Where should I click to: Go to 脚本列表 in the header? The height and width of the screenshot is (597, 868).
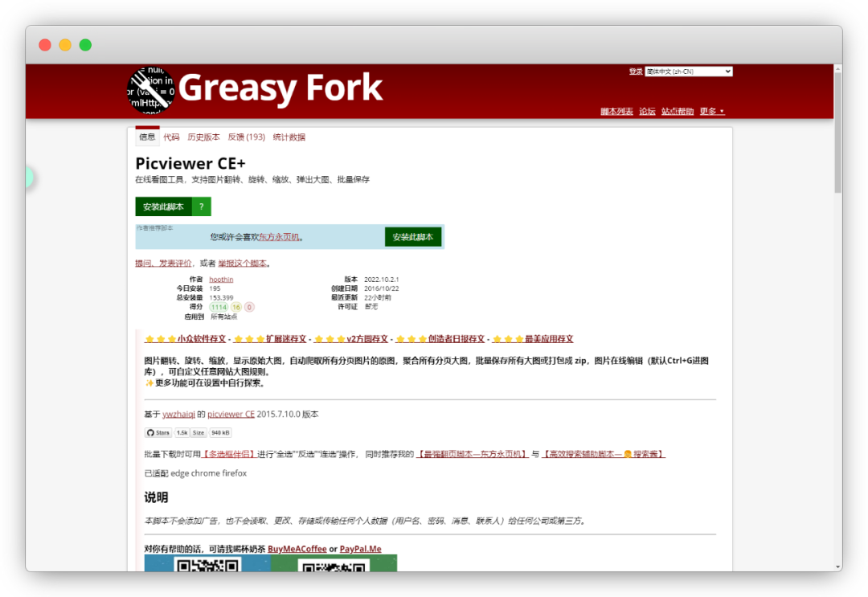(x=616, y=111)
